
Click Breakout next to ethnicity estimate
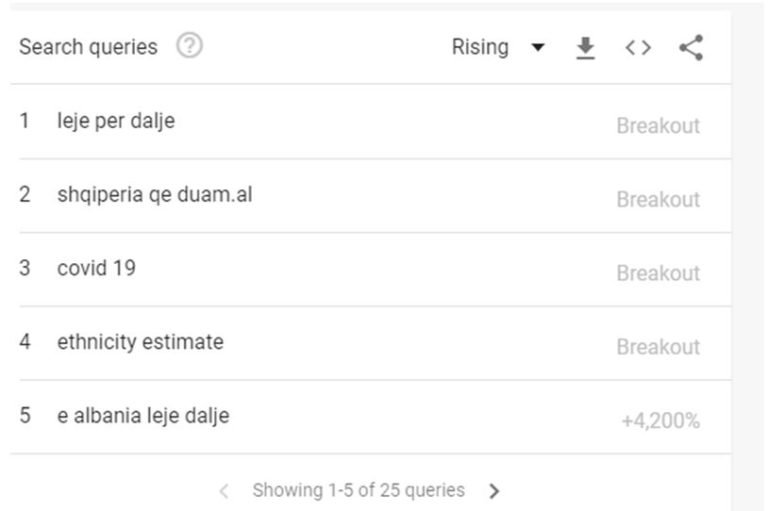point(658,347)
